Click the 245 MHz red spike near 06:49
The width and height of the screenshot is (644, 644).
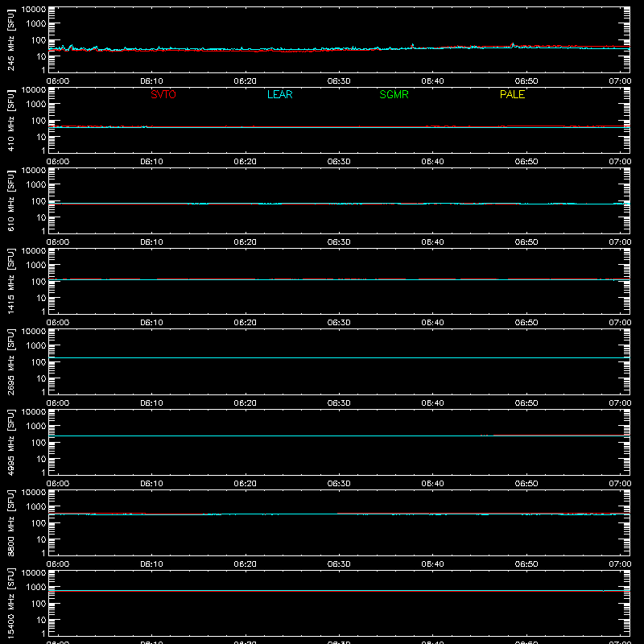coord(513,44)
